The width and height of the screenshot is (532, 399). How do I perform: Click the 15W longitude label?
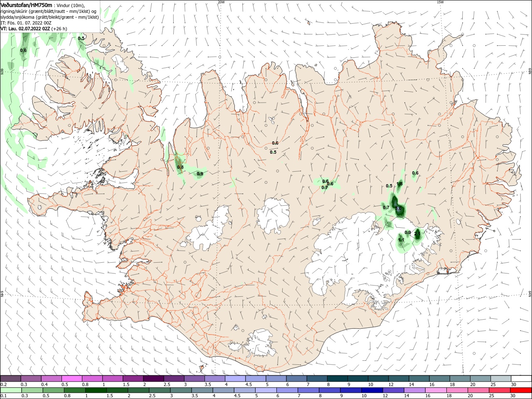[440, 2]
